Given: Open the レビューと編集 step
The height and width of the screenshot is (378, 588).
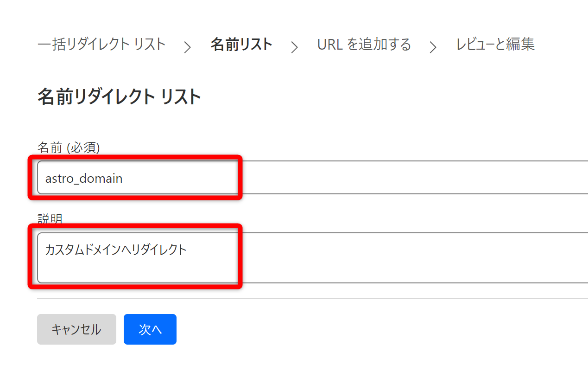Looking at the screenshot, I should click(495, 45).
